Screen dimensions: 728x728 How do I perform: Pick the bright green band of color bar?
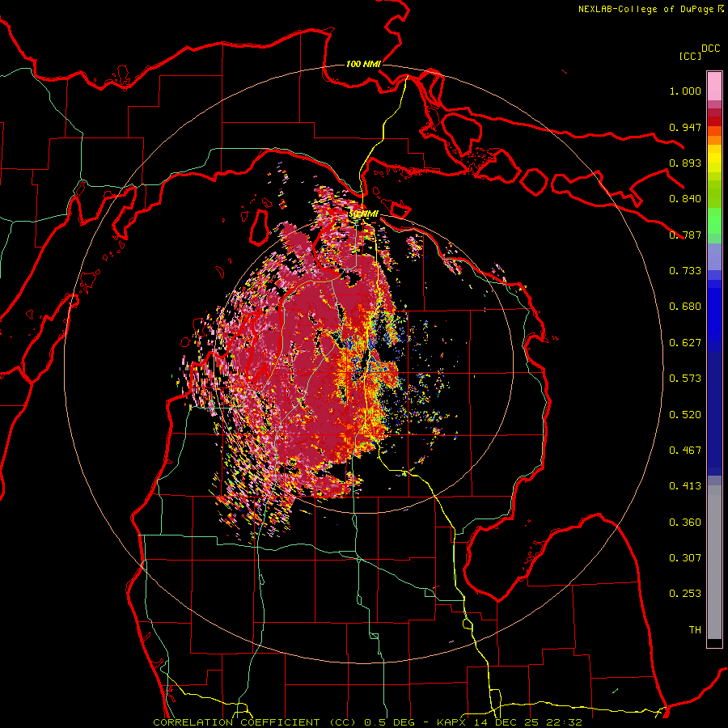[x=714, y=221]
